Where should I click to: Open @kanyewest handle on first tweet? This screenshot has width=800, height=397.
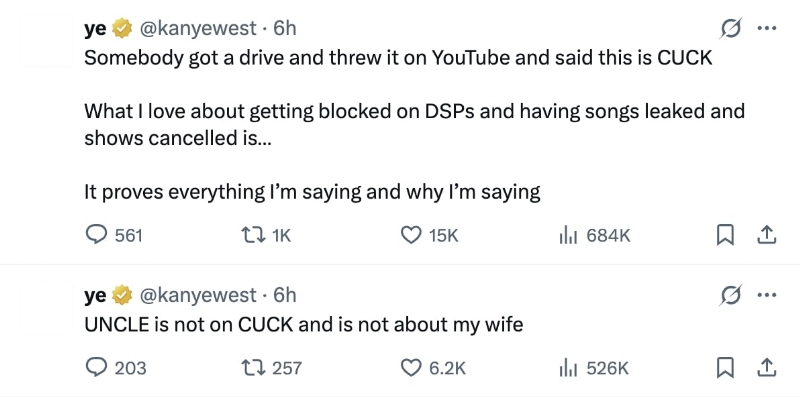coord(198,28)
